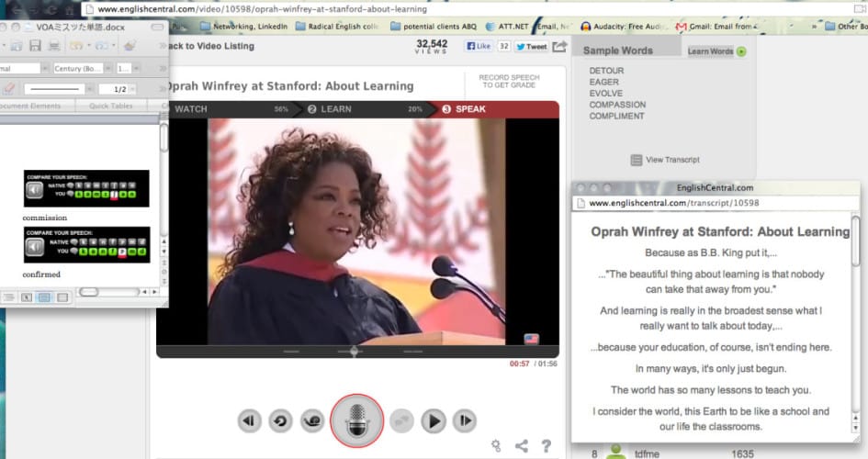Viewport: 868px width, 459px height.
Task: Click the Word vertical scrollbar
Action: click(x=163, y=177)
